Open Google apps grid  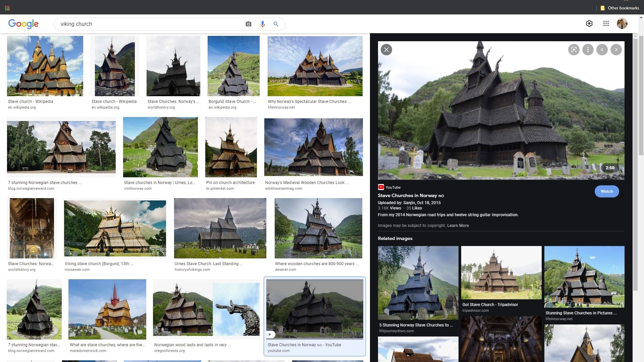(606, 23)
